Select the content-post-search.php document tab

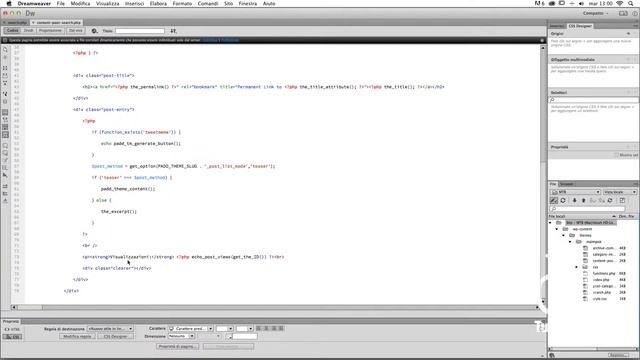click(57, 22)
